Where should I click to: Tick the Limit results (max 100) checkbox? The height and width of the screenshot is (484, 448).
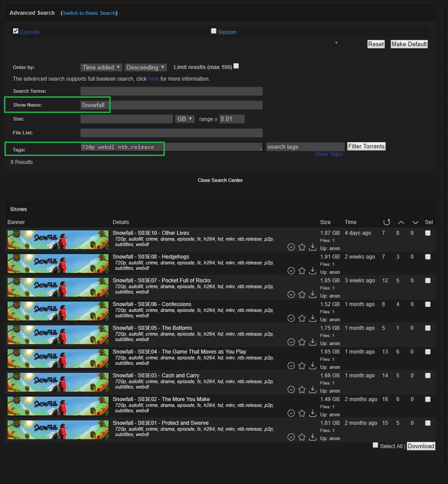click(236, 66)
